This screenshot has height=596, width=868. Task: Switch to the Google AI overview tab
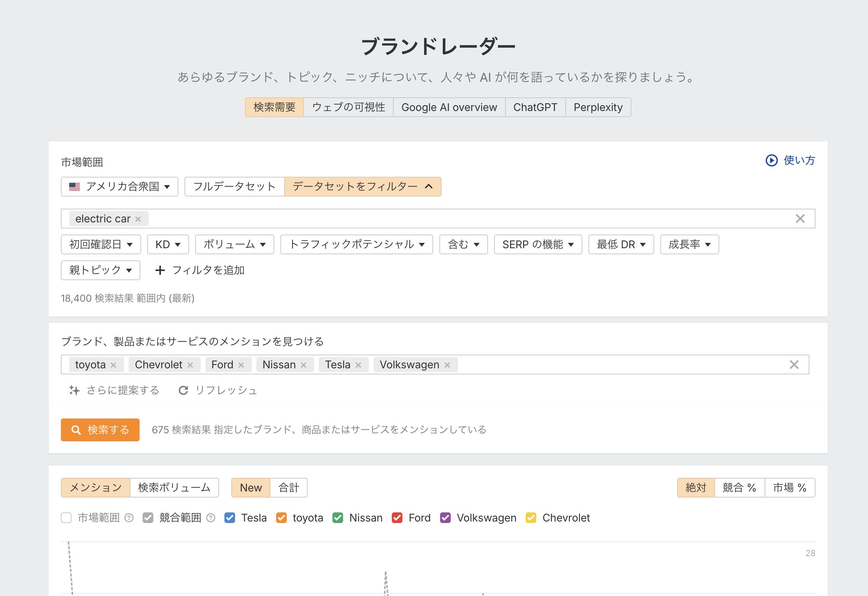[449, 107]
